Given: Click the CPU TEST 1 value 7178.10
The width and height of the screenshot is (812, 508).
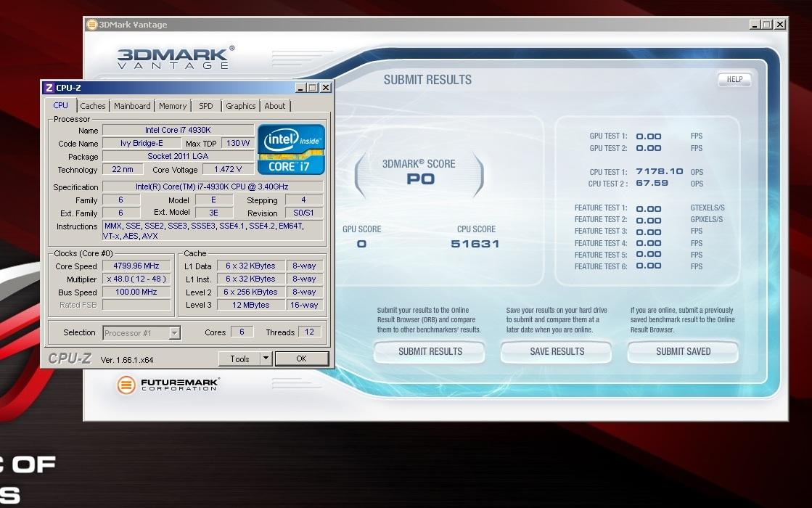Looking at the screenshot, I should pos(659,171).
